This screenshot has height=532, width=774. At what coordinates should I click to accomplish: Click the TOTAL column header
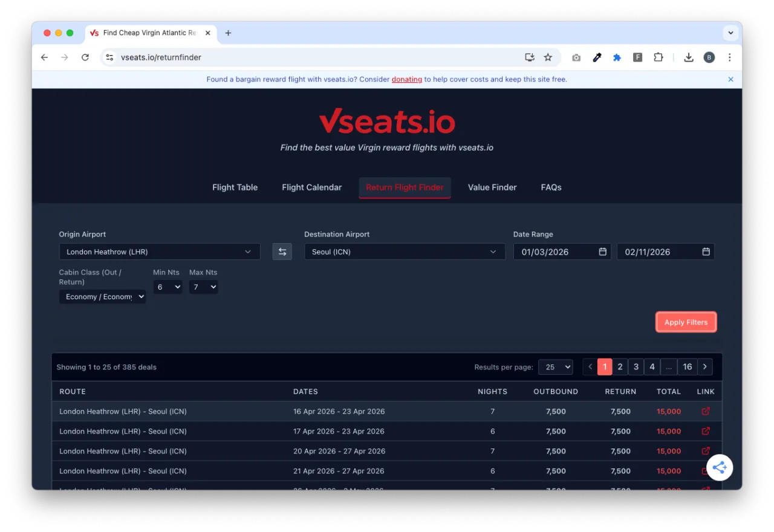(x=669, y=392)
